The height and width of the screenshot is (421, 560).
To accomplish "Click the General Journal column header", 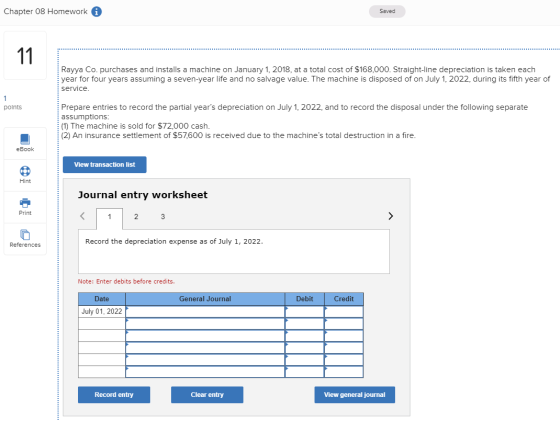I will click(205, 299).
